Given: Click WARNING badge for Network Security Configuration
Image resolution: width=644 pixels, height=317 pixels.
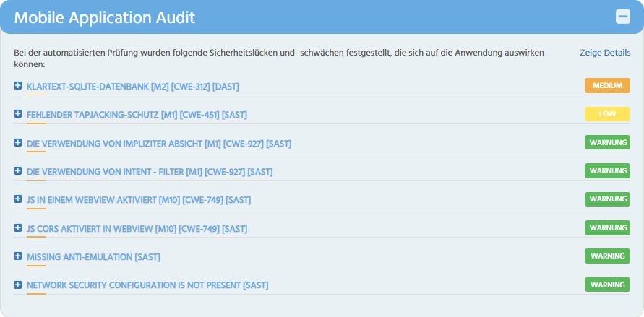Looking at the screenshot, I should coord(607,285).
